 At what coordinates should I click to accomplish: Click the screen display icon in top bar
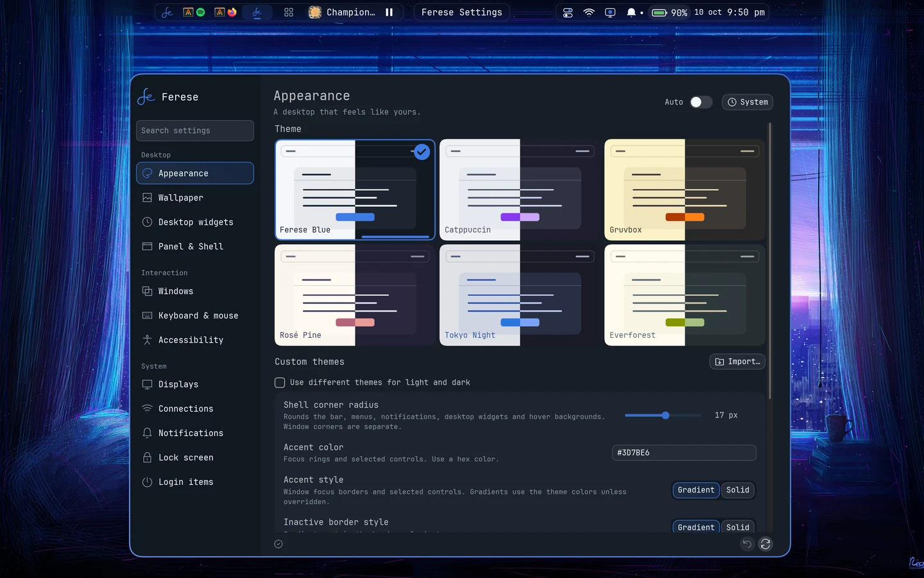(x=610, y=12)
